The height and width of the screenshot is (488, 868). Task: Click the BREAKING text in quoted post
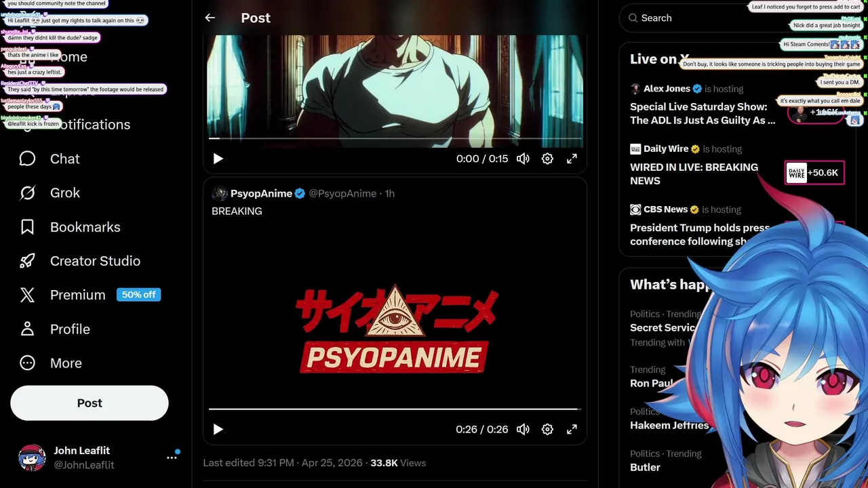pyautogui.click(x=237, y=211)
